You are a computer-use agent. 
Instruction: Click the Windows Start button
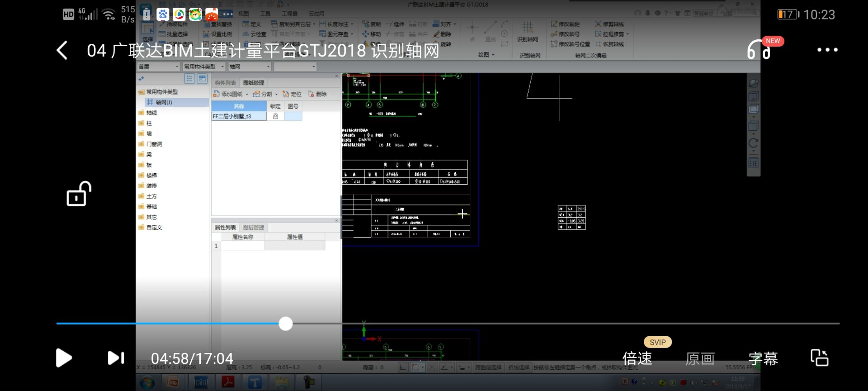[147, 382]
